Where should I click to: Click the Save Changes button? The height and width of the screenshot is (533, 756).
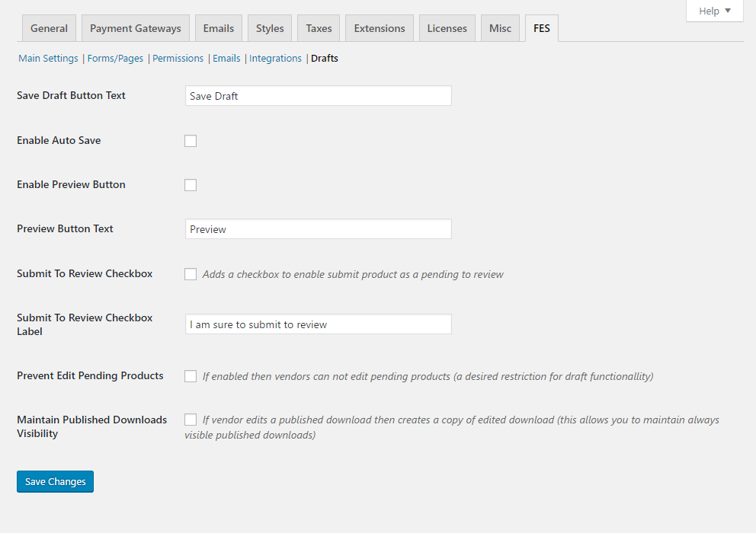click(55, 481)
